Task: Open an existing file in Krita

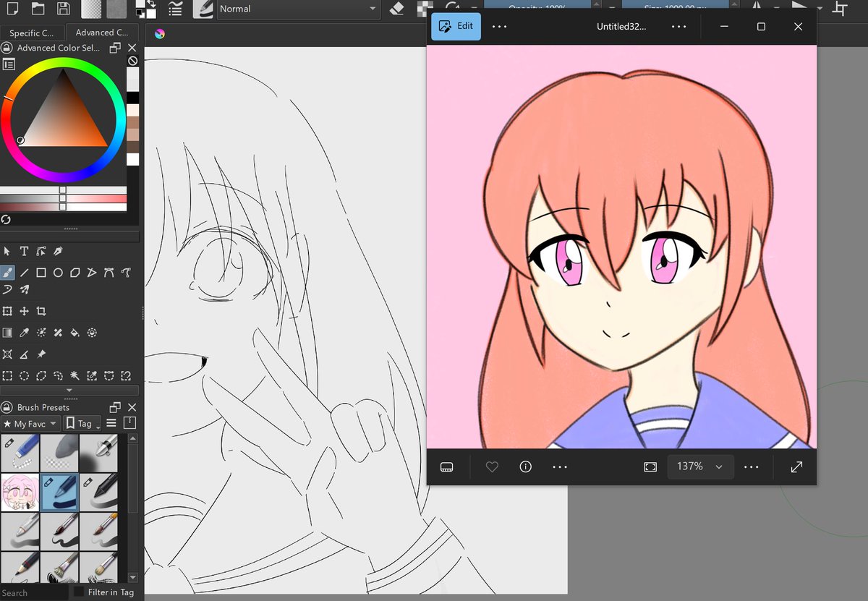Action: coord(38,9)
